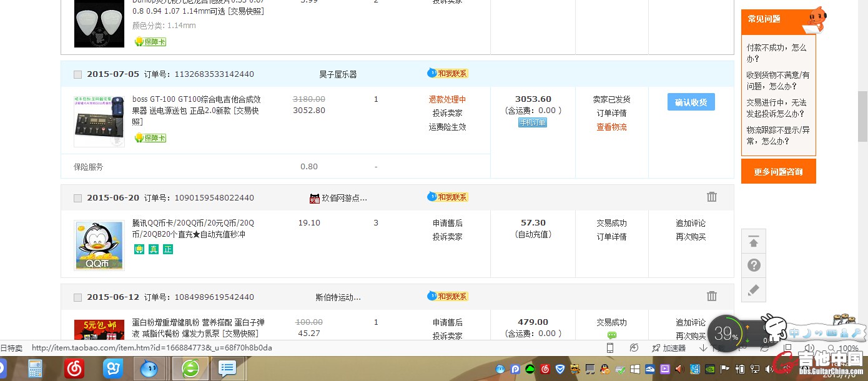Open the 斯伯特运动 shop link
The width and height of the screenshot is (868, 381).
338,297
